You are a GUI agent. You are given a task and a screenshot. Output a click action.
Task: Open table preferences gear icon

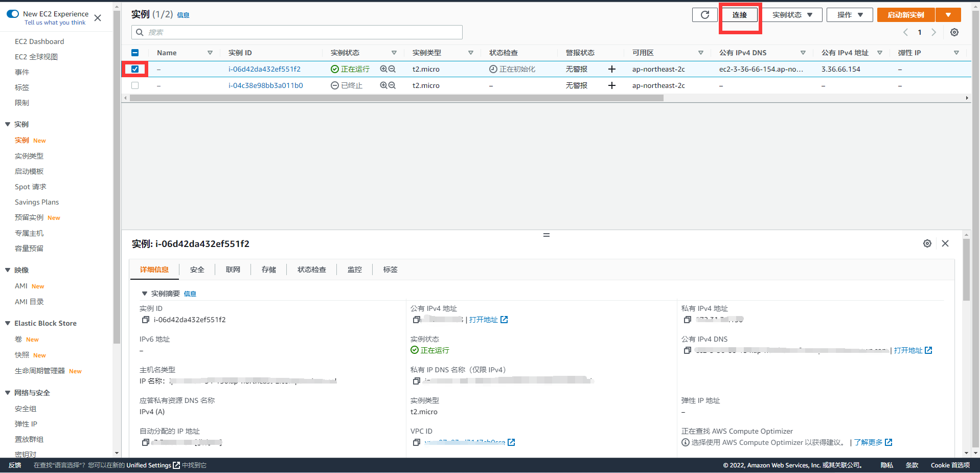point(954,32)
